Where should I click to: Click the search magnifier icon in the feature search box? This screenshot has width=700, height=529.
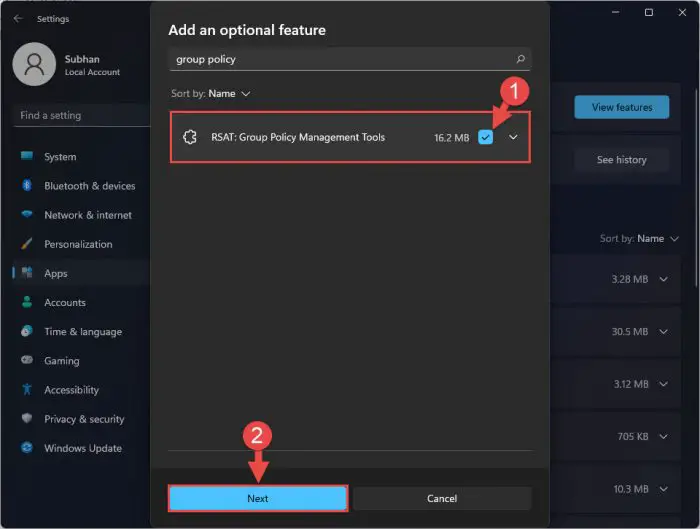point(521,59)
